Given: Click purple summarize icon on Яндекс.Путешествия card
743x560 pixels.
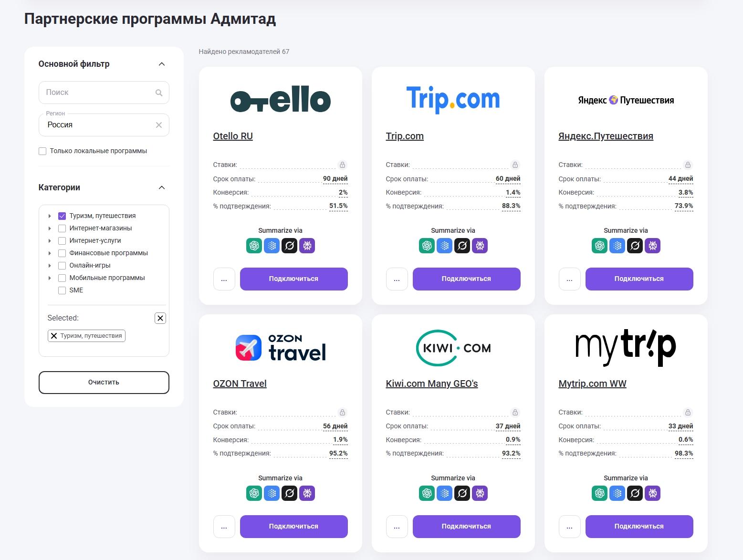Looking at the screenshot, I should tap(652, 246).
